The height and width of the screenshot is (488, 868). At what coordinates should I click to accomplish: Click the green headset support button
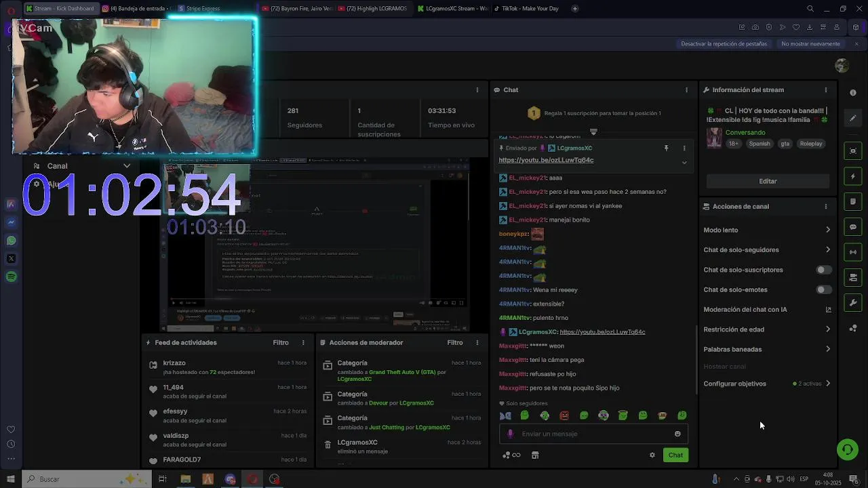click(x=847, y=449)
